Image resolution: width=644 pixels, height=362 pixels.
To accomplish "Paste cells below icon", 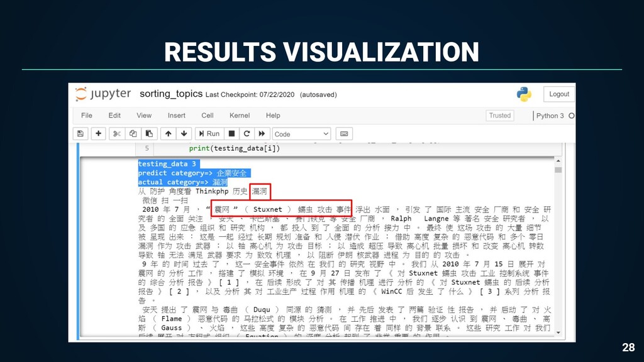I will click(149, 134).
